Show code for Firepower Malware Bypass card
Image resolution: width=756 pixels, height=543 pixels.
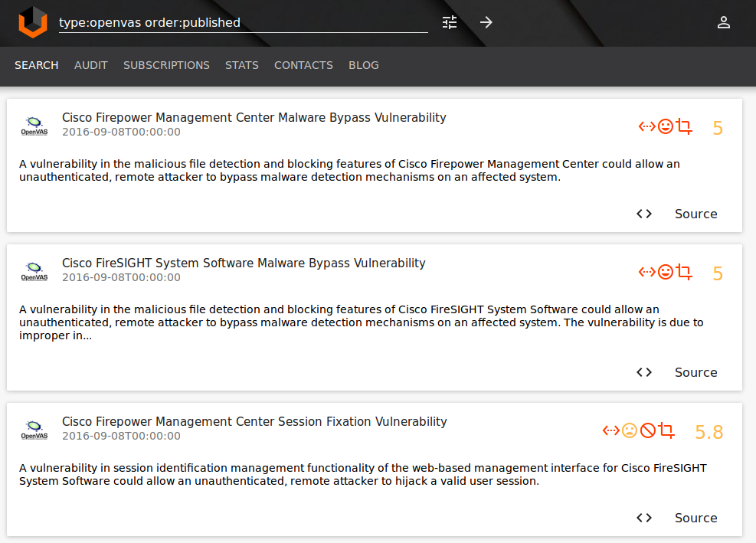[x=644, y=214]
